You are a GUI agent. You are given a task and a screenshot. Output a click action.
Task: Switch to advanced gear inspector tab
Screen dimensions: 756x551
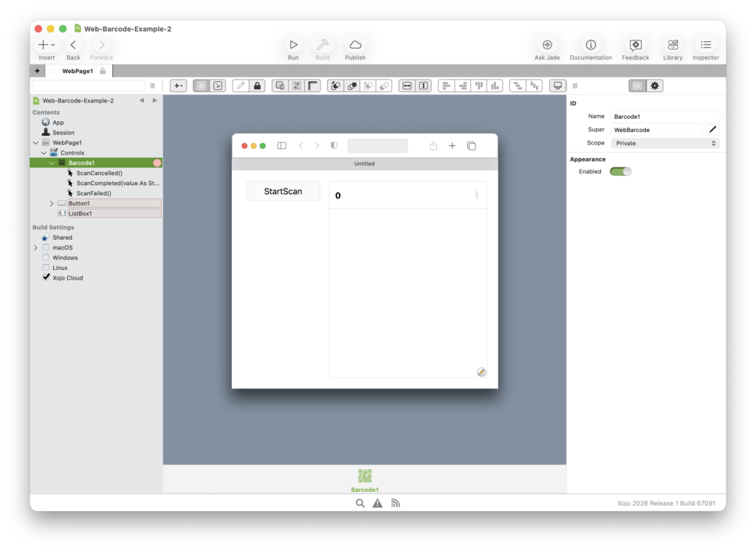[x=654, y=86]
